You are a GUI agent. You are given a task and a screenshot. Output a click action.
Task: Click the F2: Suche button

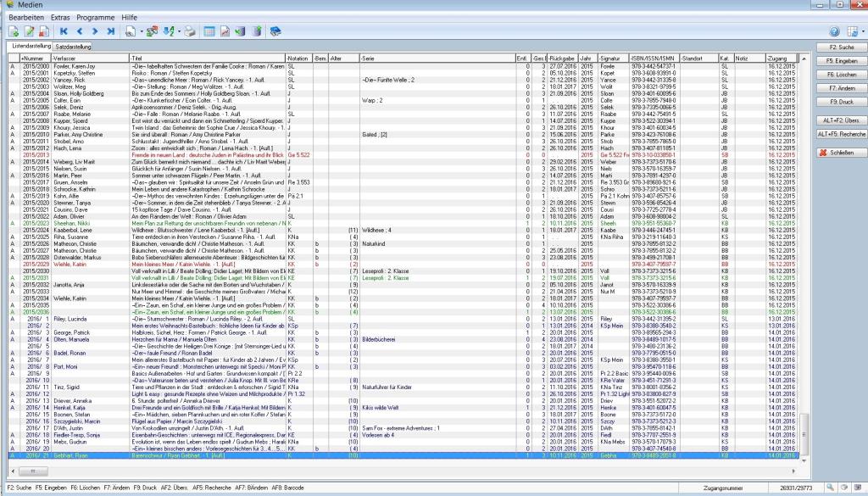tap(840, 47)
